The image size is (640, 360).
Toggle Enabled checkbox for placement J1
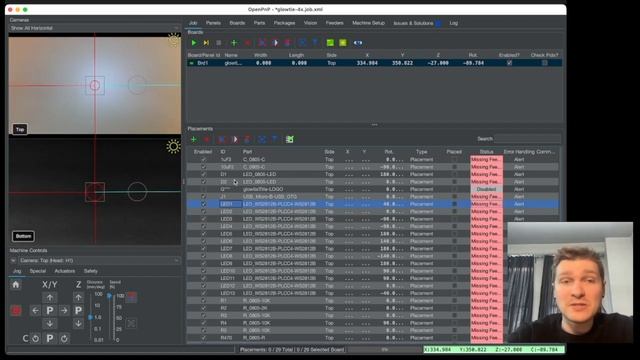pos(203,196)
